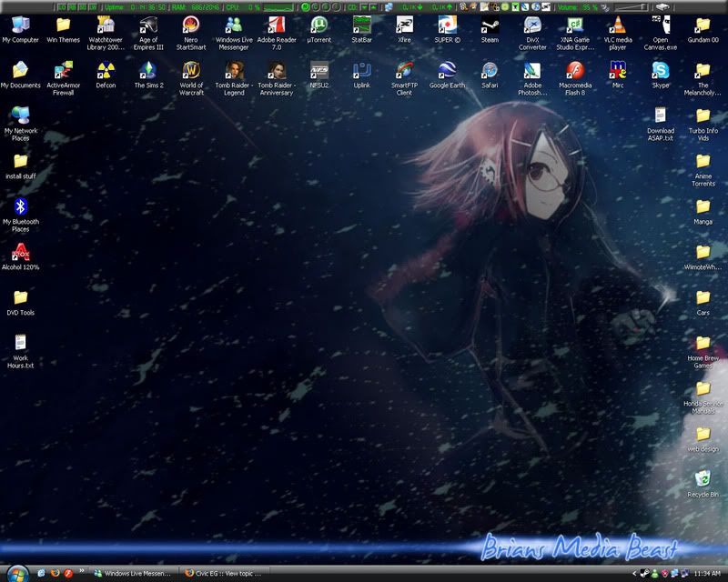Launch XNA Game Studio Express shortcut

coord(575,33)
